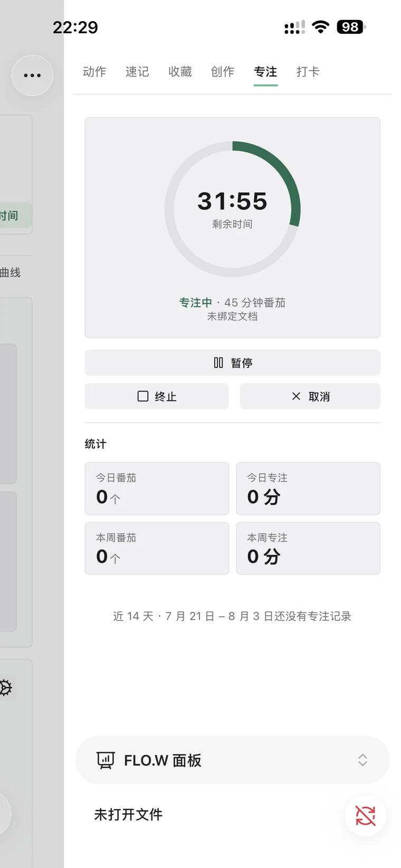Open the three-dots more menu

[x=32, y=75]
